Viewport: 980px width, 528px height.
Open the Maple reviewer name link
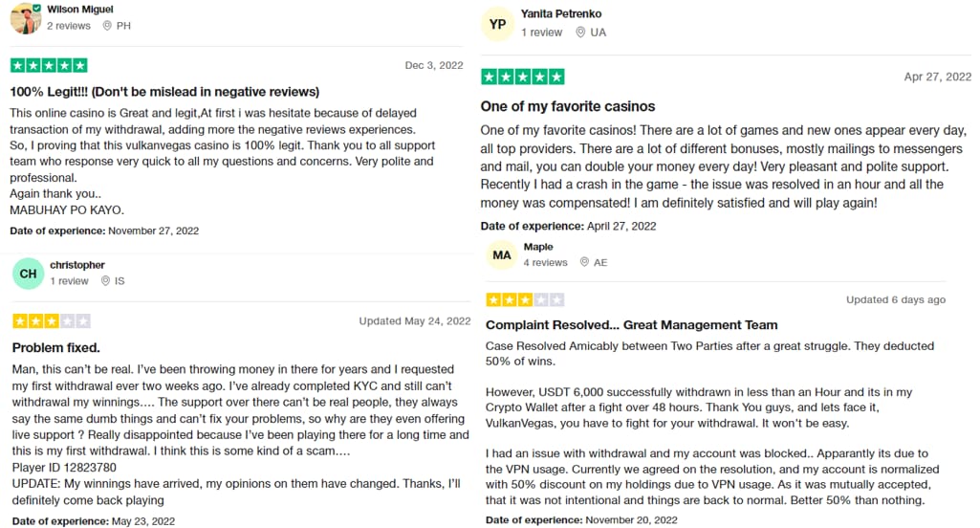click(x=538, y=247)
